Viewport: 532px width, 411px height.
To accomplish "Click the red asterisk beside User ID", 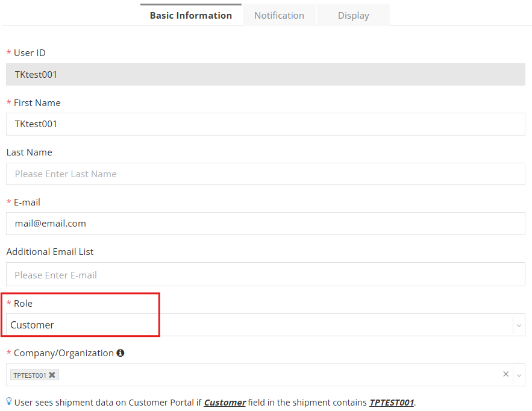I will point(9,52).
